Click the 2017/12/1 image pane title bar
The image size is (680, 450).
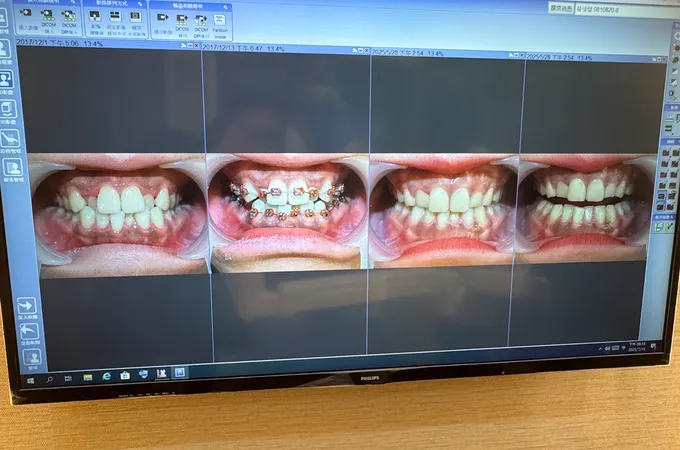coord(108,44)
